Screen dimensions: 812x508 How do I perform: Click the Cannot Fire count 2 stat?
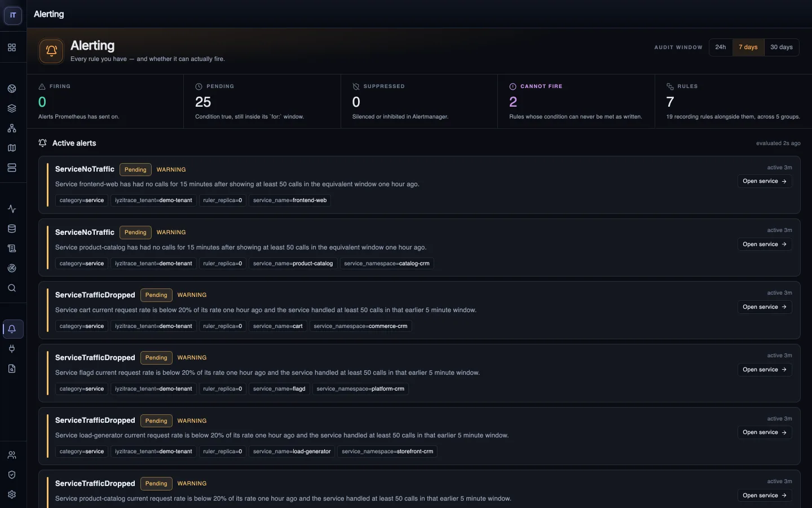pyautogui.click(x=513, y=102)
